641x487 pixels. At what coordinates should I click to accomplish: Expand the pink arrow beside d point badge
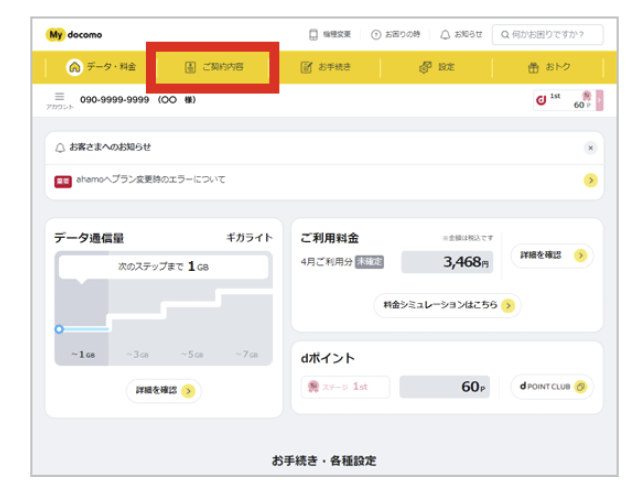pyautogui.click(x=599, y=100)
